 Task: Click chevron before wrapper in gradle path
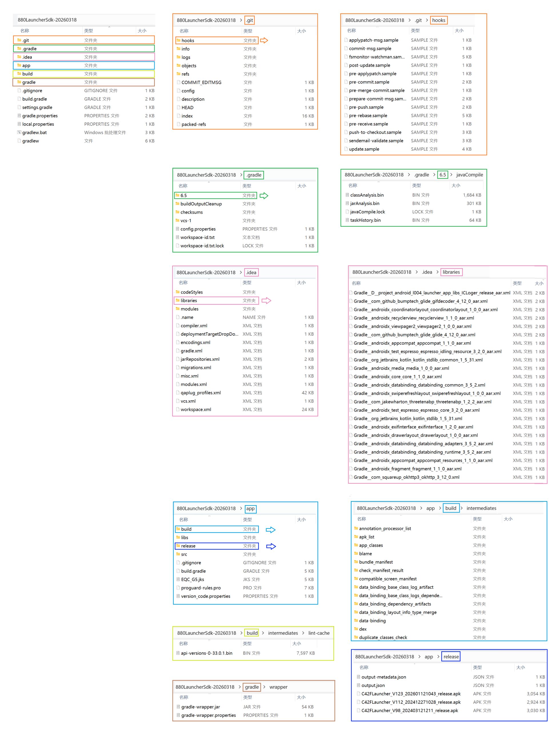coord(264,687)
